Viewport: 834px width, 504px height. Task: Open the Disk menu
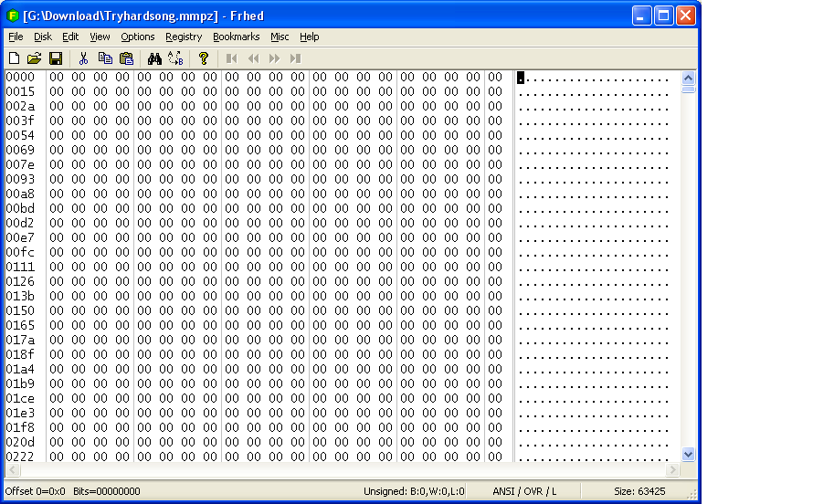[x=43, y=37]
